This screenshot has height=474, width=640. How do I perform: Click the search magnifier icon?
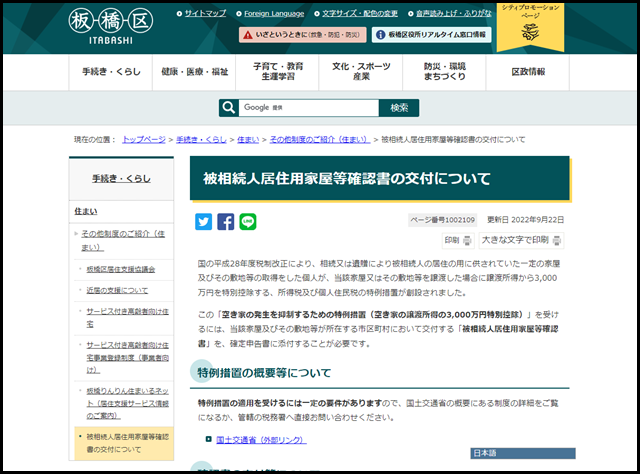pyautogui.click(x=229, y=108)
